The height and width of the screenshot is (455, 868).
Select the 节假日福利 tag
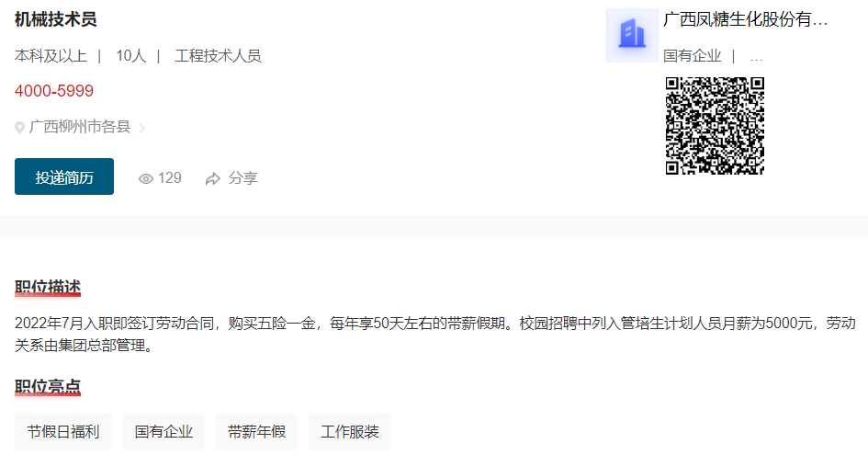pos(63,431)
